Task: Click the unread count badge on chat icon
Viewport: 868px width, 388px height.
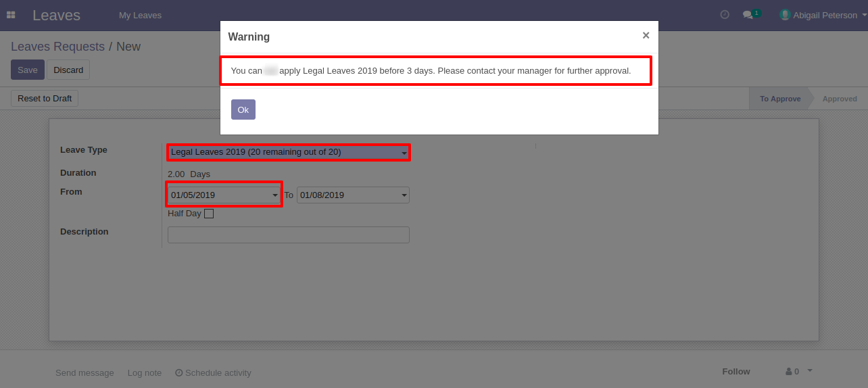Action: point(756,13)
